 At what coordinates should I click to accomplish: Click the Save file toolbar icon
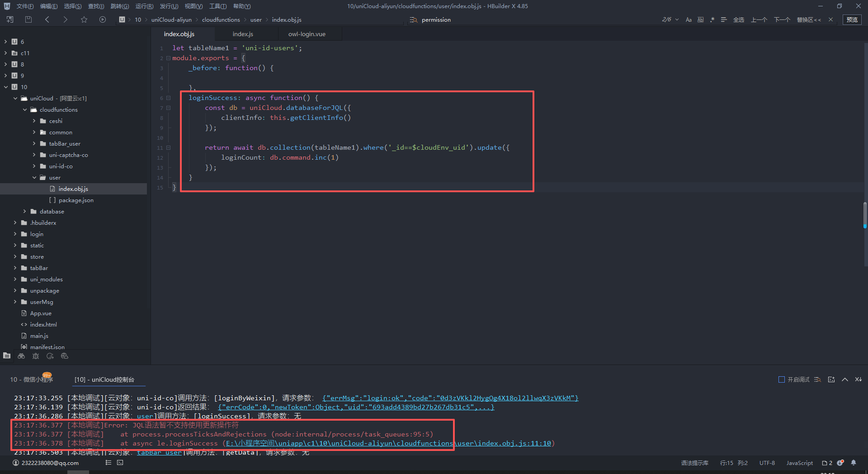point(28,19)
